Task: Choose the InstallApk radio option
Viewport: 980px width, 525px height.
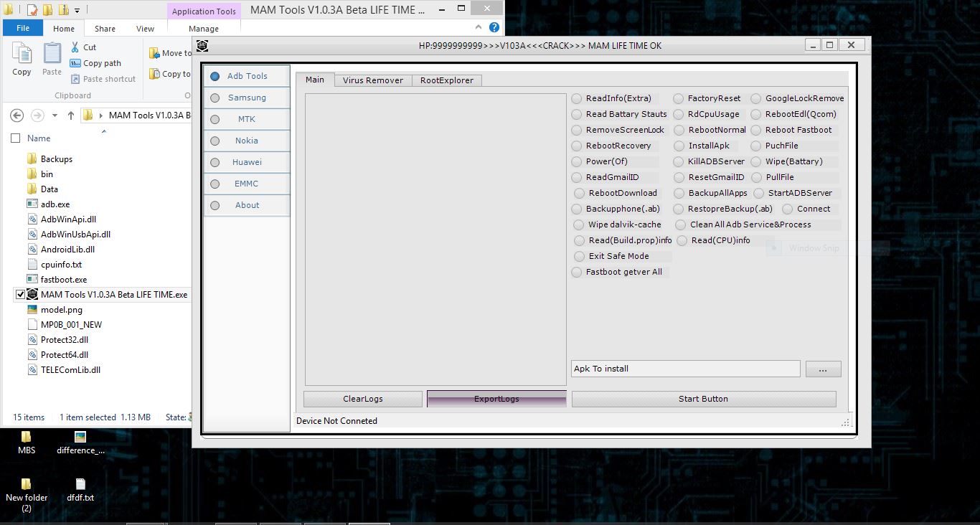Action: 679,146
